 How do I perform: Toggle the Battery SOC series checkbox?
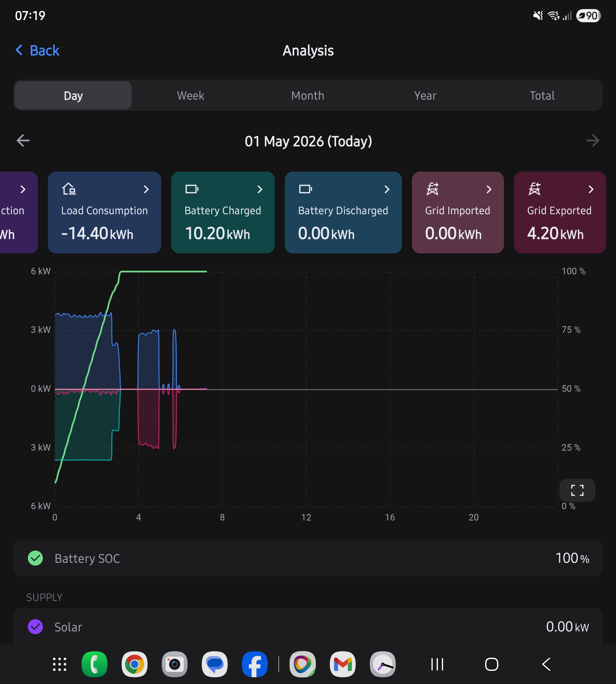(35, 558)
